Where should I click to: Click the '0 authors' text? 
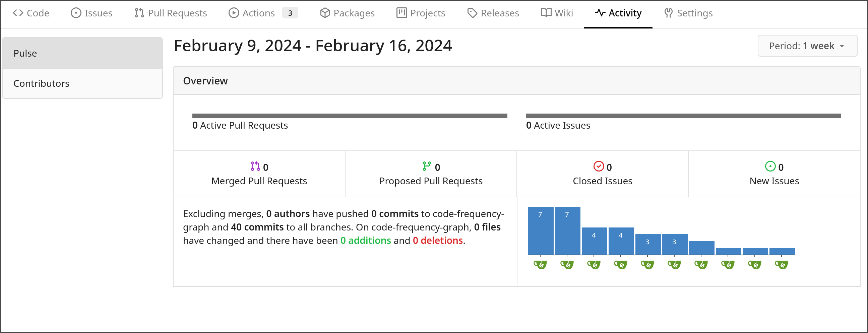click(288, 214)
